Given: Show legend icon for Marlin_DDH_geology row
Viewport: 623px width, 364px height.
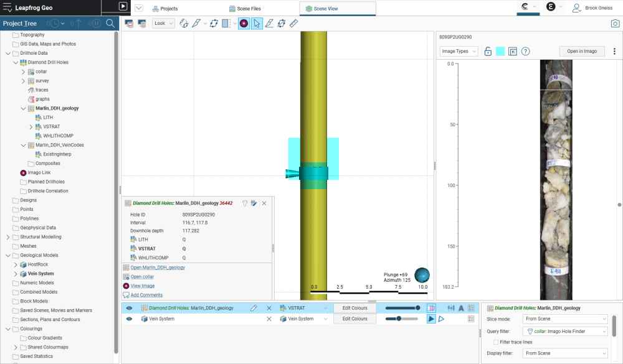Looking at the screenshot, I should (x=471, y=308).
